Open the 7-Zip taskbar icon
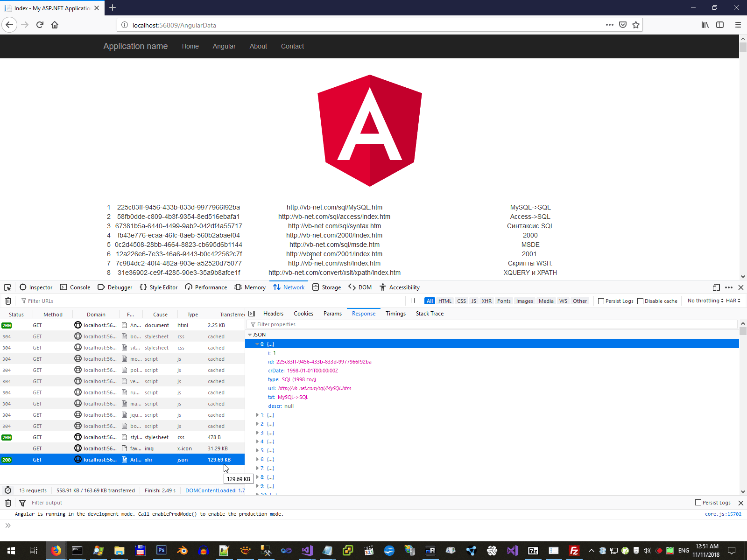747x560 pixels. [x=533, y=551]
